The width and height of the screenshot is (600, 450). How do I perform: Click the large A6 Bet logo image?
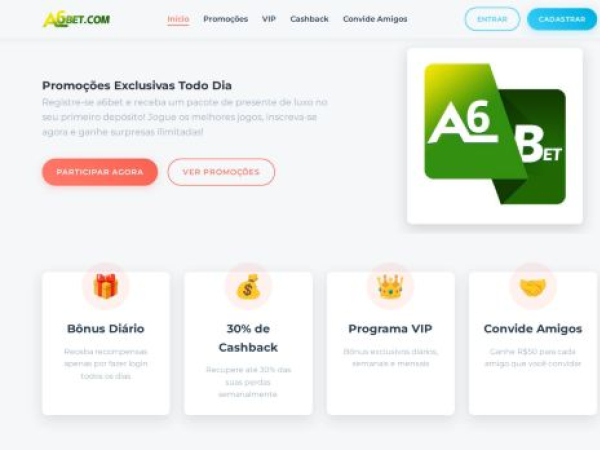point(495,136)
